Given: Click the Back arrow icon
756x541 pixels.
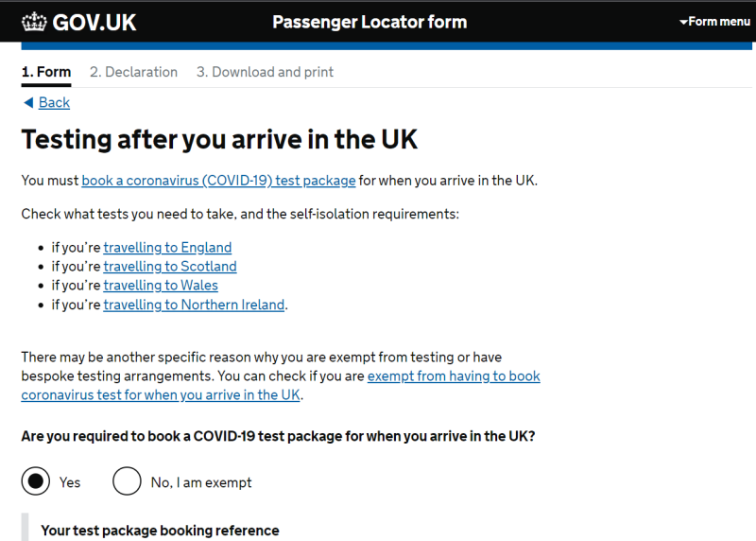Looking at the screenshot, I should click(x=28, y=102).
